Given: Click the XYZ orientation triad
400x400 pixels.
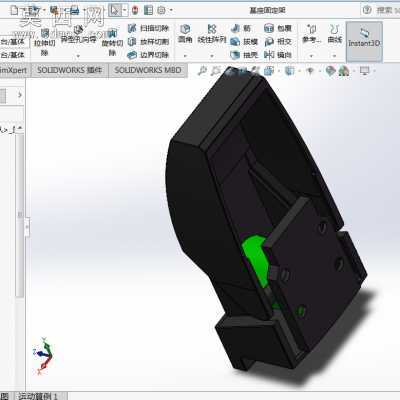Looking at the screenshot, I should (43, 356).
